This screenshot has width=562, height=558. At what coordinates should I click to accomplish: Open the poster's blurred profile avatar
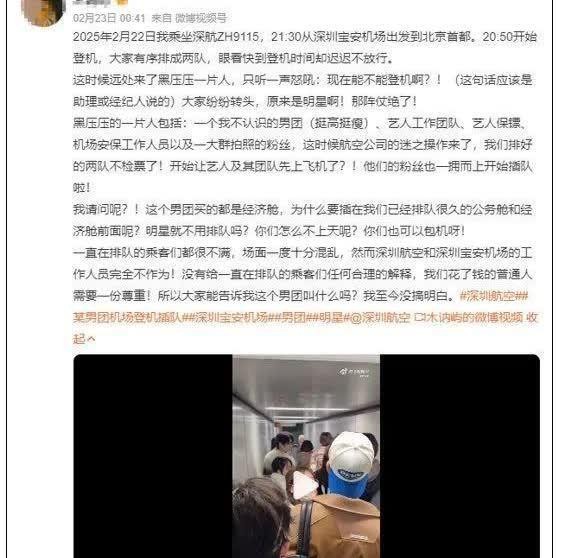coord(44,11)
